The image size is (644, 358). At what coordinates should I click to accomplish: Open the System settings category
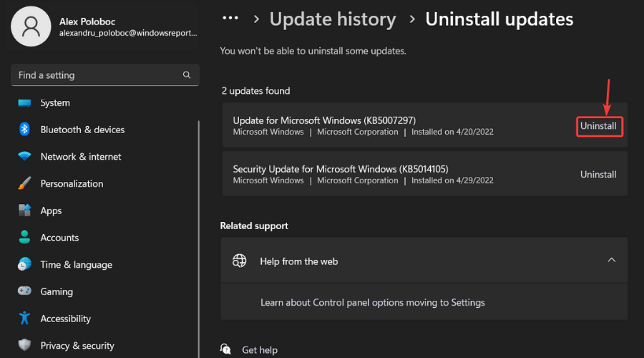click(x=55, y=103)
